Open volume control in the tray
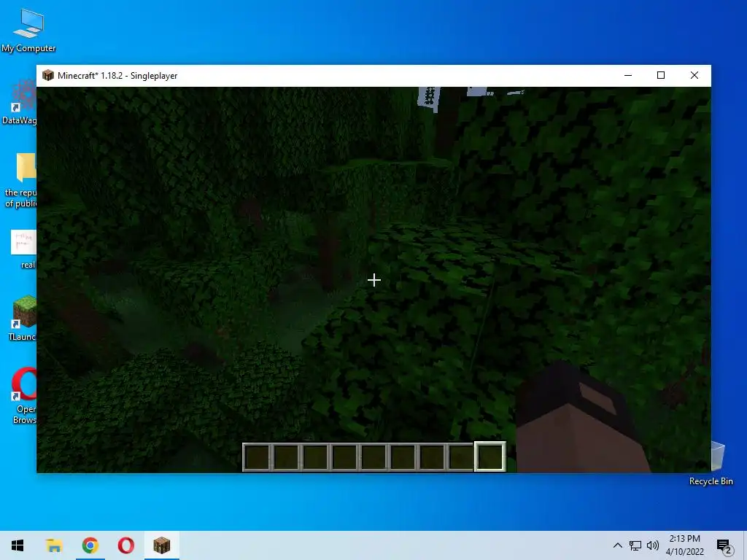Viewport: 747px width, 560px height. pyautogui.click(x=653, y=545)
